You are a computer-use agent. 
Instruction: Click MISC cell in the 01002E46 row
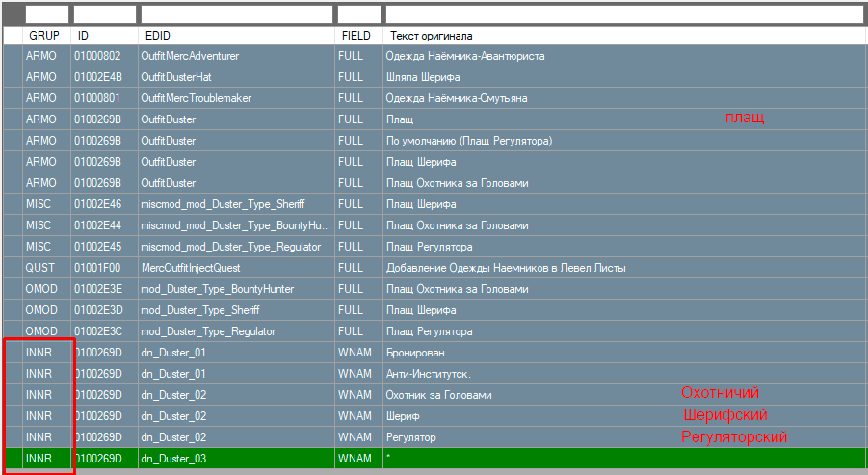pyautogui.click(x=46, y=204)
